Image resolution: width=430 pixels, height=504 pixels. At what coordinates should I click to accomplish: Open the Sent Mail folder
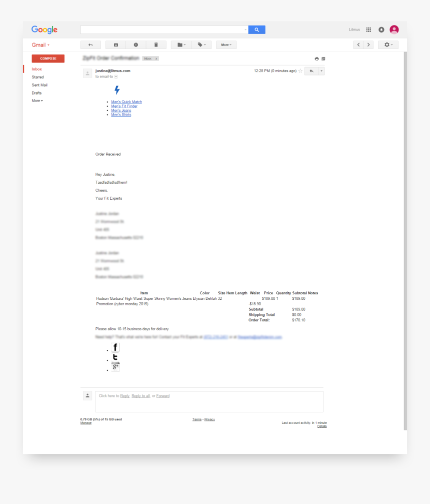click(x=39, y=85)
